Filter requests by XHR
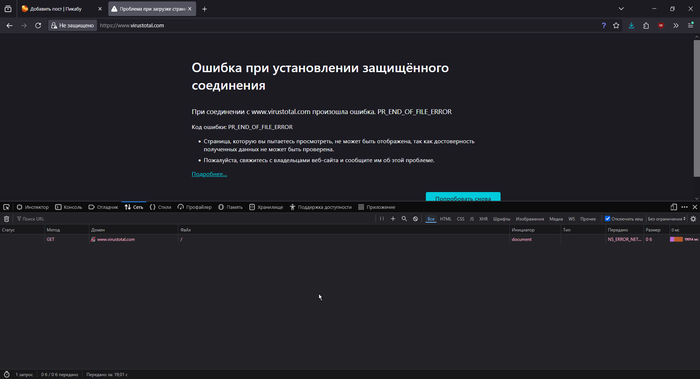Screen dimensions: 700x379 (x=483, y=219)
